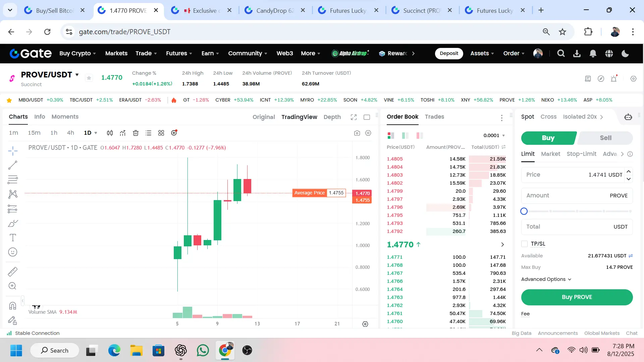Toggle the single-panel chart layout icon
The width and height of the screenshot is (644, 362).
click(367, 117)
